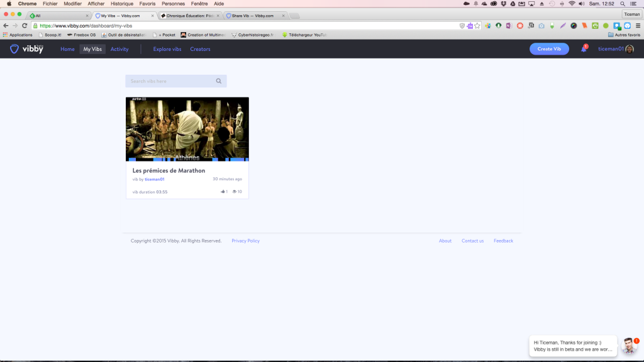Image resolution: width=644 pixels, height=362 pixels.
Task: Open the notification bell
Action: pos(584,49)
